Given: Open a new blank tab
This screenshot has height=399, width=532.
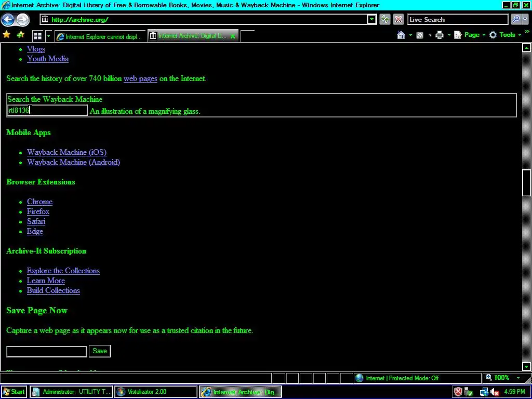Looking at the screenshot, I should click(247, 36).
